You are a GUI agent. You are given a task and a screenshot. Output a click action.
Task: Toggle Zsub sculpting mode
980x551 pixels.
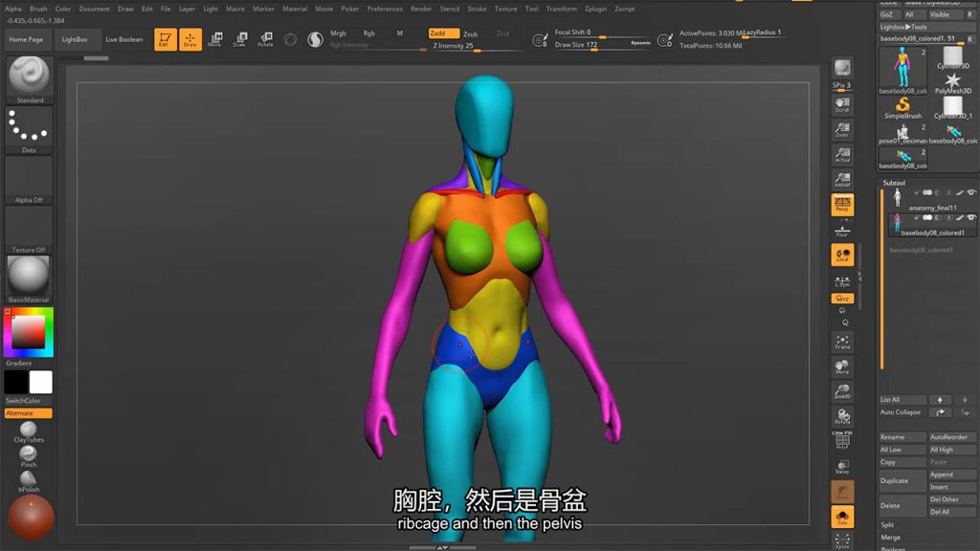(x=471, y=33)
